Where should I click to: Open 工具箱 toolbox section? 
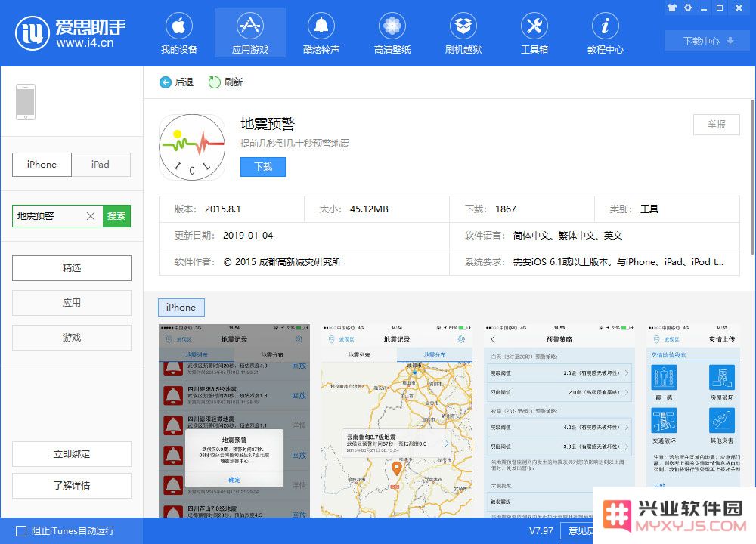coord(534,34)
